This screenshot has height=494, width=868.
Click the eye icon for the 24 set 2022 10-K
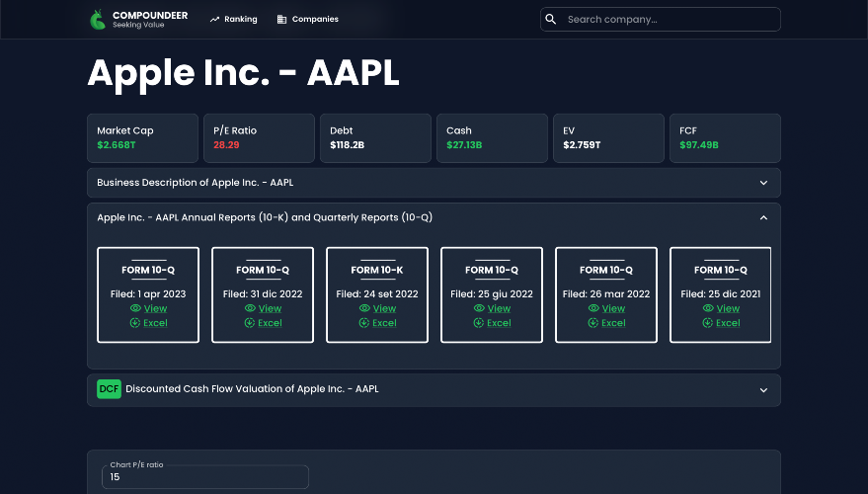click(x=364, y=308)
